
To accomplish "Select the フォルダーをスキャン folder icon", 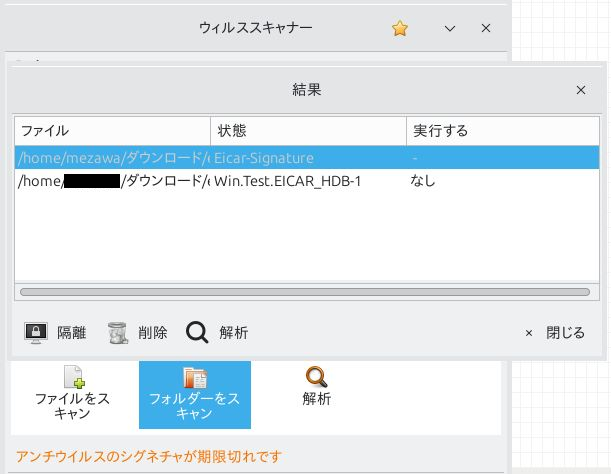I will click(x=195, y=377).
